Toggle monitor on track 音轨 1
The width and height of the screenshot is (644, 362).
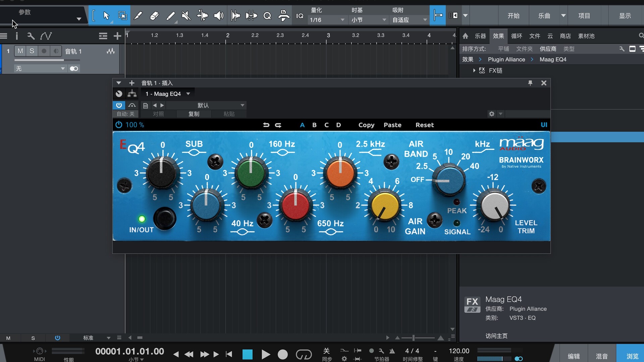click(56, 51)
